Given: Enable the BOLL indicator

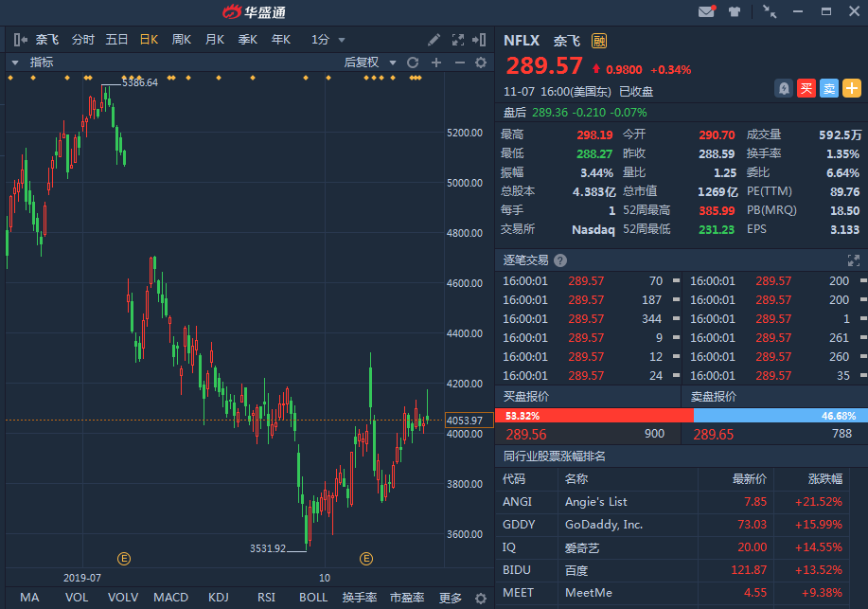Looking at the screenshot, I should tap(313, 598).
